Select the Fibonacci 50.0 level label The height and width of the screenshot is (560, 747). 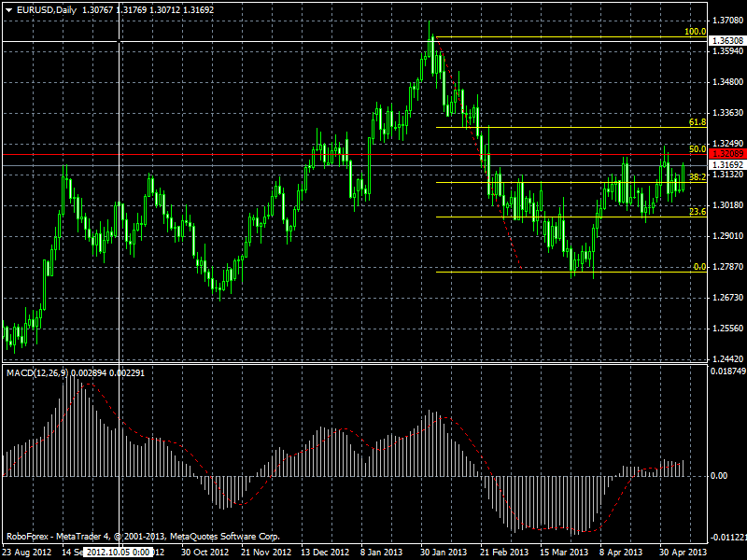(698, 149)
